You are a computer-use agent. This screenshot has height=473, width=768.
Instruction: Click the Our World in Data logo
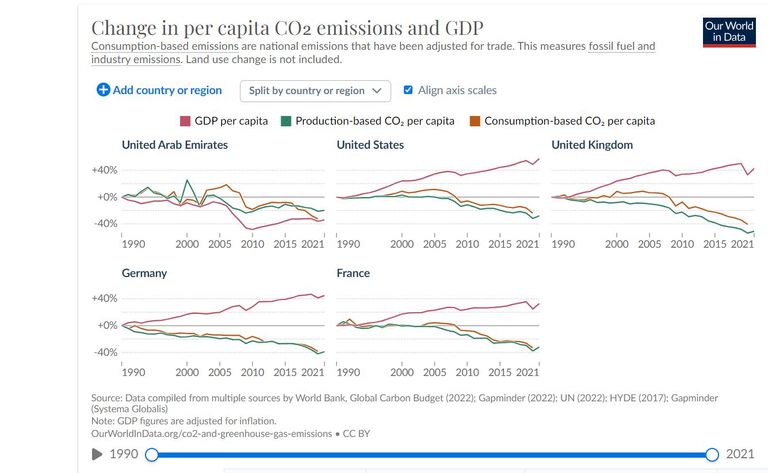(728, 31)
